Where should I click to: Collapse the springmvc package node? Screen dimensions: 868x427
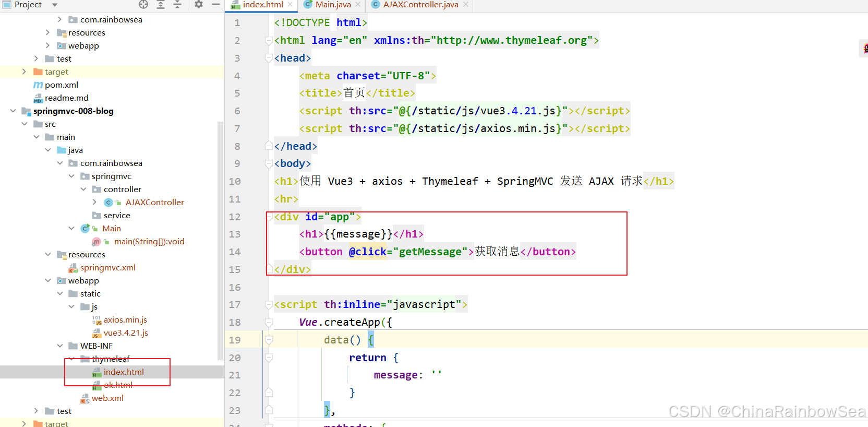71,176
